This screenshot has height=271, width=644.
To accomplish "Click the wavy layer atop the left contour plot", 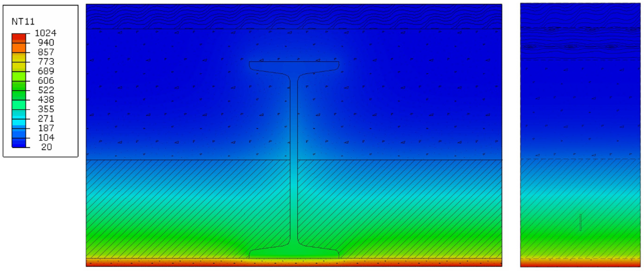I will (294, 17).
